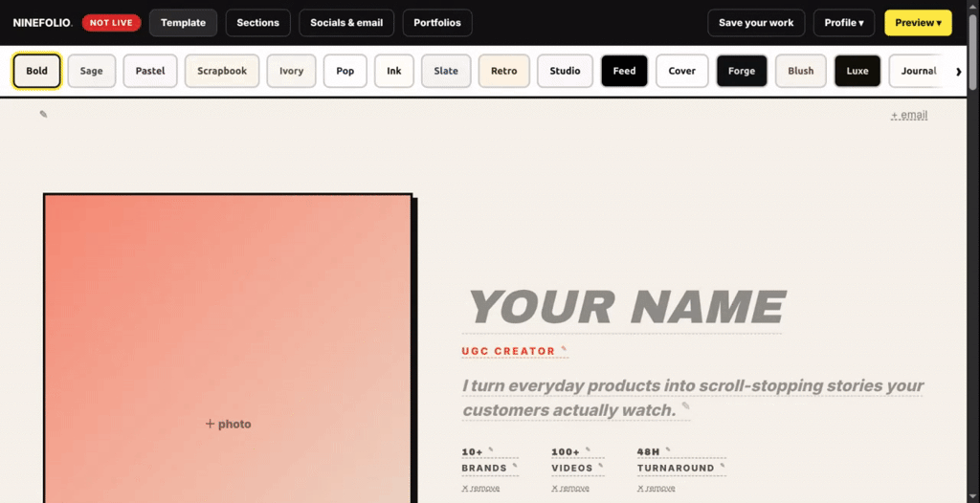Image resolution: width=980 pixels, height=503 pixels.
Task: Click the pencil icon next to 100+
Action: click(x=588, y=449)
